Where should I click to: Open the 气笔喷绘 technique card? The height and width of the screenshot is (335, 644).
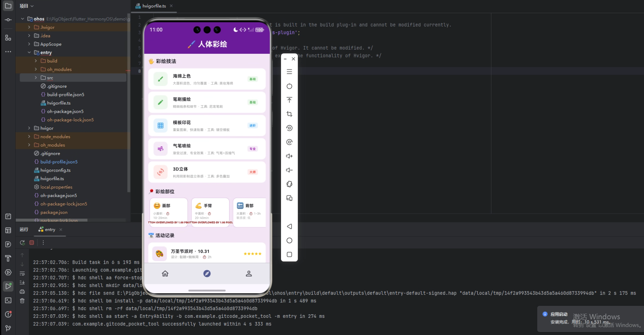[x=207, y=149]
